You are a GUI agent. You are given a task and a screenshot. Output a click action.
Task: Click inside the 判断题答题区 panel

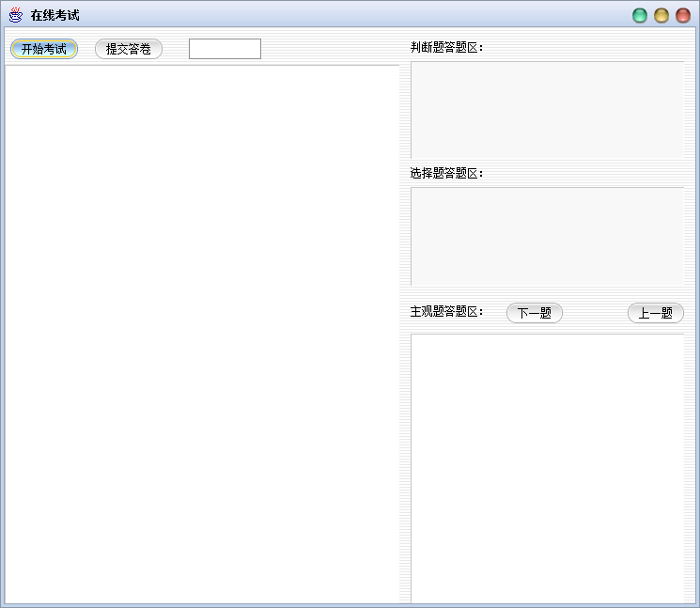[548, 110]
